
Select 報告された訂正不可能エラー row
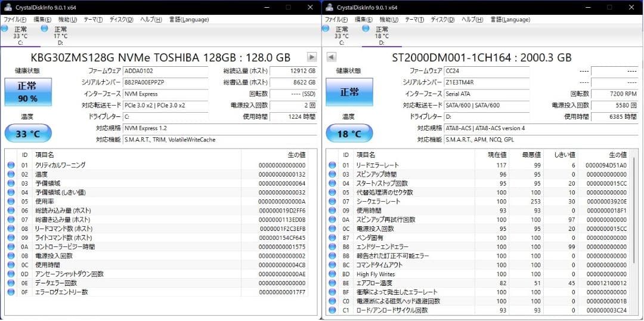pos(478,255)
